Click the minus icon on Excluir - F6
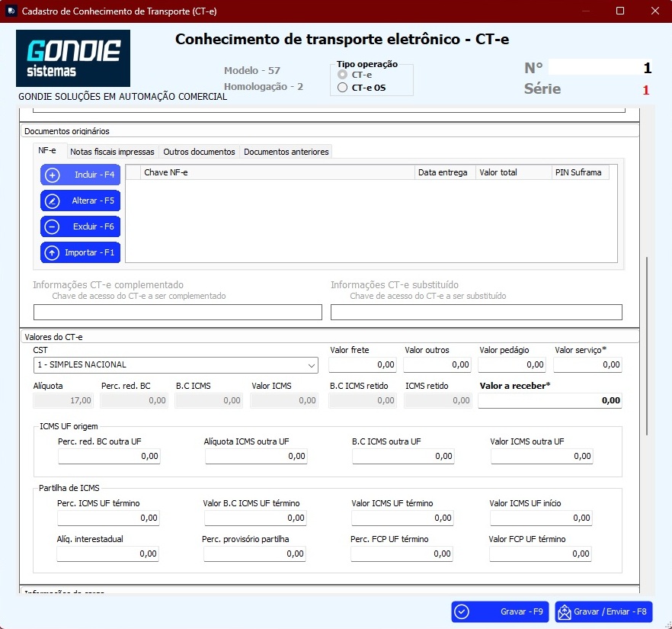672x629 pixels. click(x=53, y=227)
